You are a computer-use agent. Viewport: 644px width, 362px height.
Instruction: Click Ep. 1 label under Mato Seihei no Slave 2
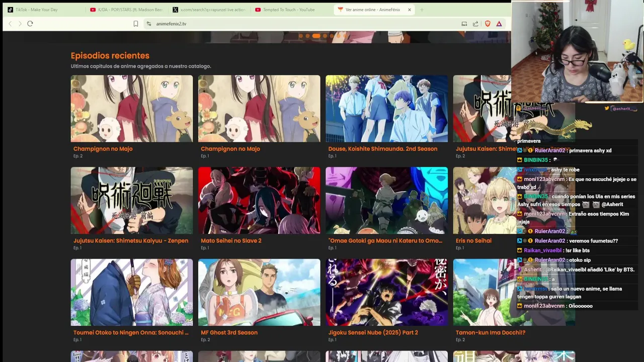(x=205, y=248)
